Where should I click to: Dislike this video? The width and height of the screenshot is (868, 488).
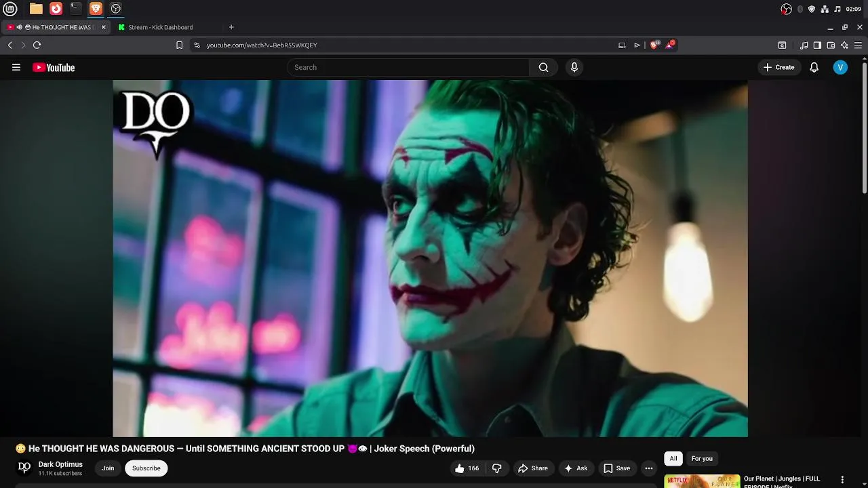[497, 468]
